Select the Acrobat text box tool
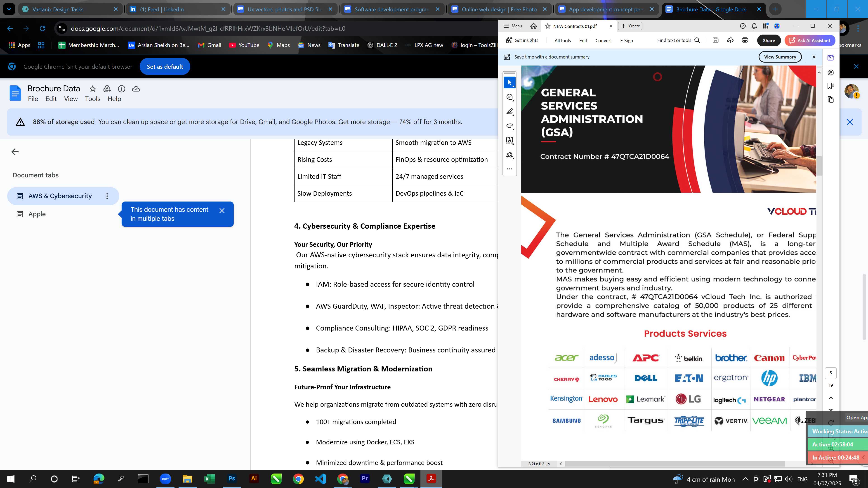This screenshot has width=868, height=488. click(509, 141)
